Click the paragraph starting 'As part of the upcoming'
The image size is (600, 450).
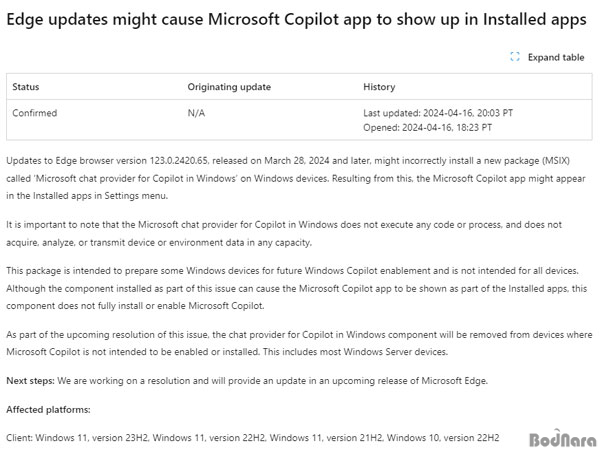point(299,343)
